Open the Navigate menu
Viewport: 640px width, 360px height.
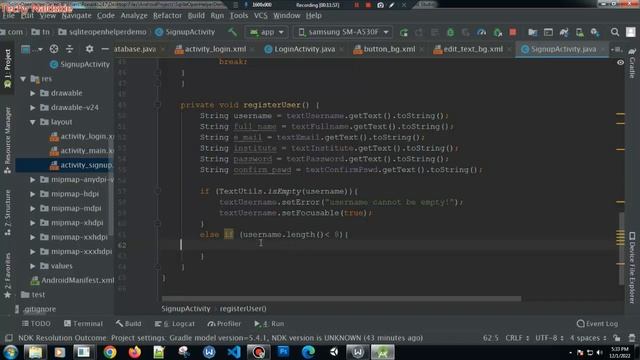tap(76, 16)
